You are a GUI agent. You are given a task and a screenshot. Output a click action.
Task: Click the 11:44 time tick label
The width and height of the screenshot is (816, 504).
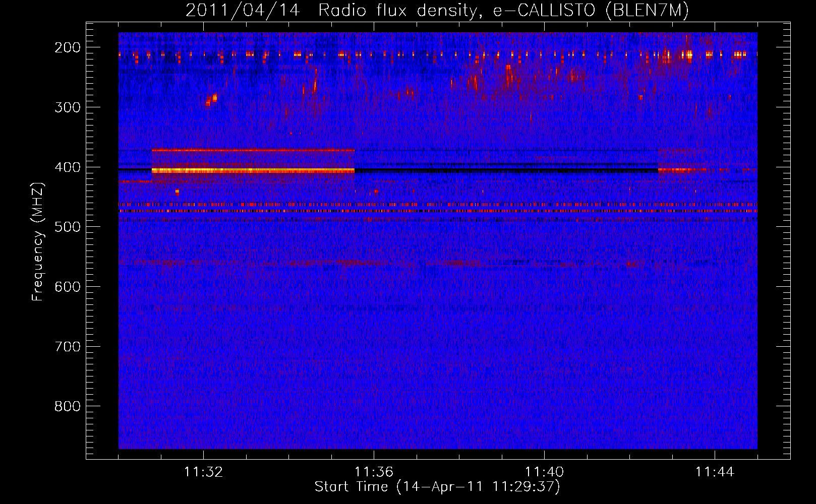(x=715, y=472)
